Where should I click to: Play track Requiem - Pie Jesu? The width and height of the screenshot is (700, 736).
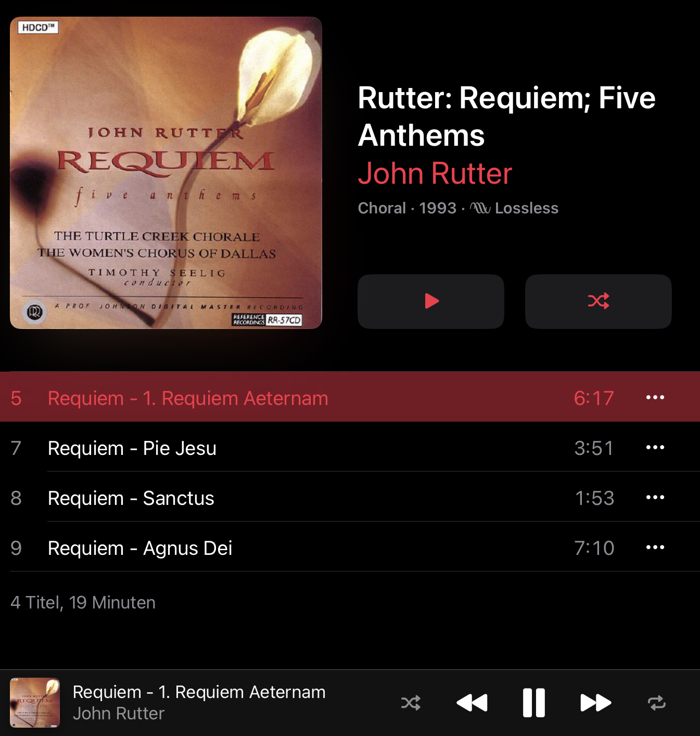click(350, 448)
